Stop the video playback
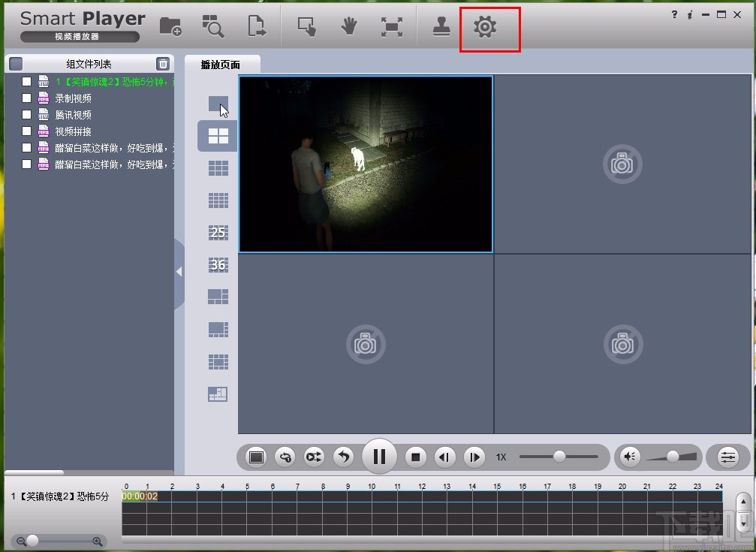Viewport: 756px width, 552px height. click(416, 457)
